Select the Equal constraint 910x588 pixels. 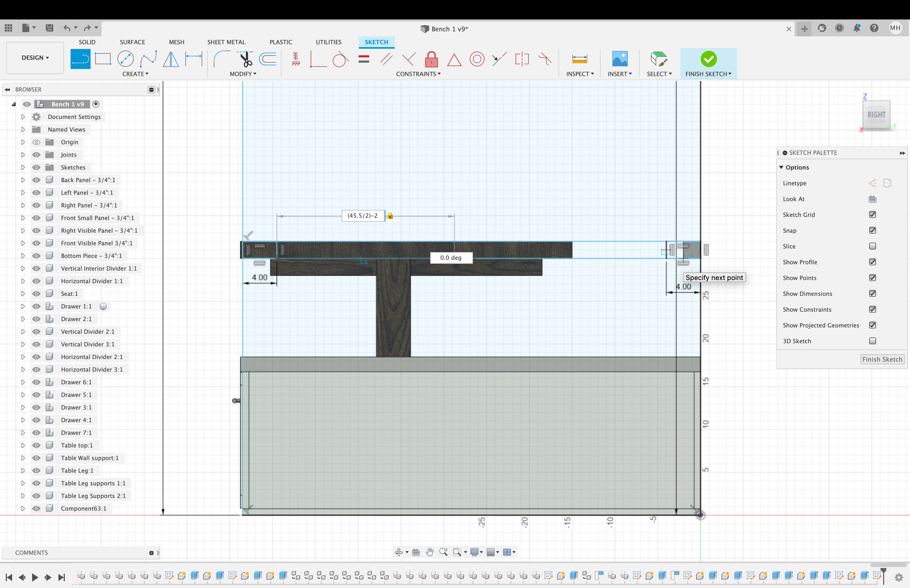[x=364, y=59]
